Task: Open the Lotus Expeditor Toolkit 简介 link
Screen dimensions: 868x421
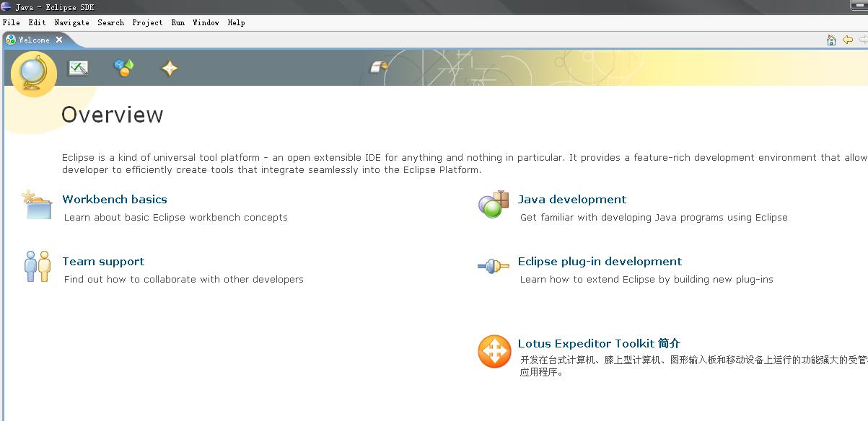Action: pyautogui.click(x=599, y=344)
